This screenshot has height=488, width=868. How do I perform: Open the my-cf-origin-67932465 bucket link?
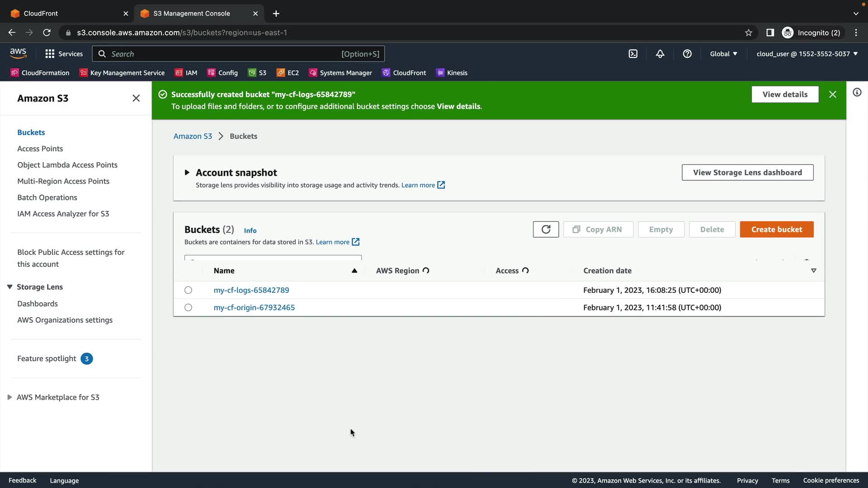[x=254, y=307]
